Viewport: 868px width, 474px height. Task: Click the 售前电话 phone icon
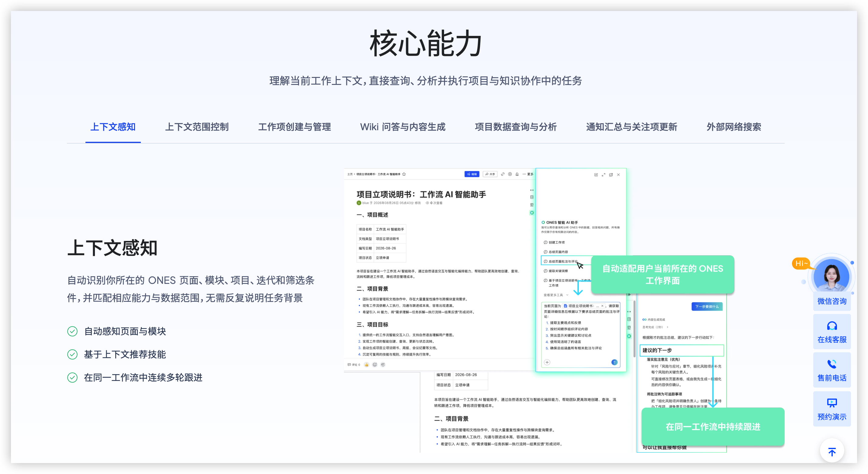click(x=832, y=364)
